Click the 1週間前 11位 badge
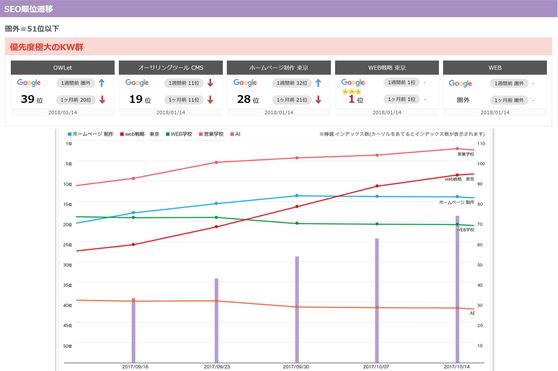558x371 pixels. [x=184, y=83]
